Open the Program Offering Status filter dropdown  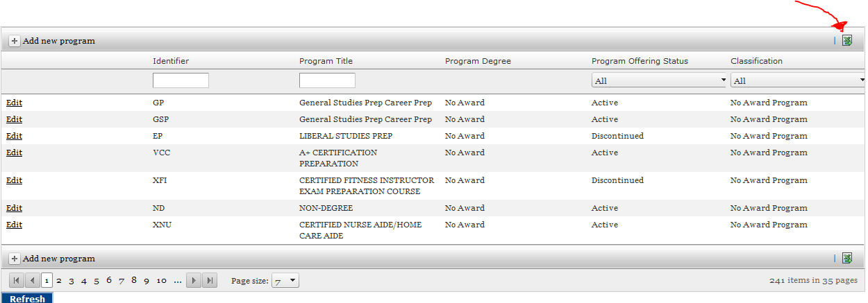point(723,81)
